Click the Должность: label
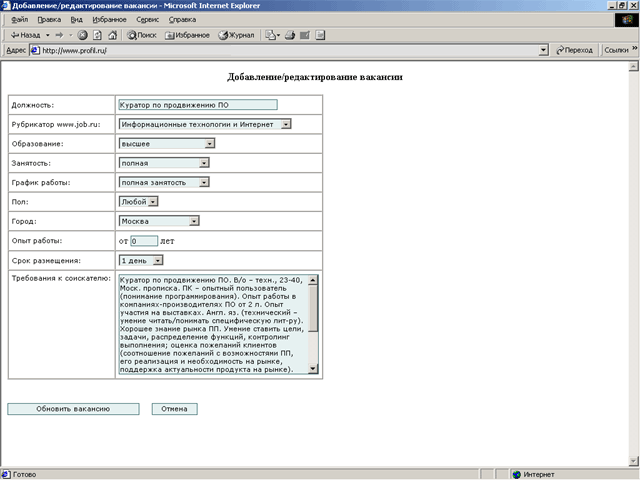 [33, 105]
